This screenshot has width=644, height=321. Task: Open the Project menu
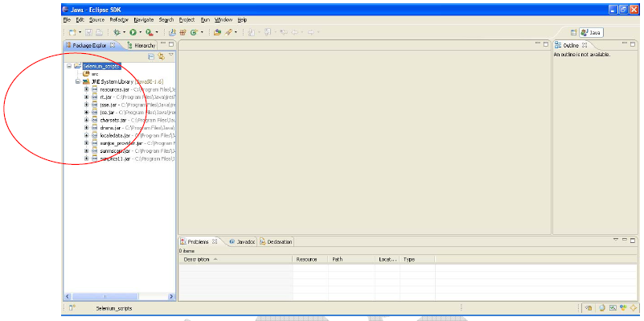coord(187,20)
